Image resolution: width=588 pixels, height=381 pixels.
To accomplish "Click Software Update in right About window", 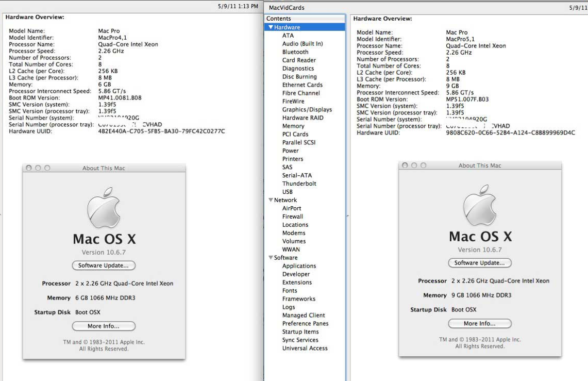I will pos(480,263).
